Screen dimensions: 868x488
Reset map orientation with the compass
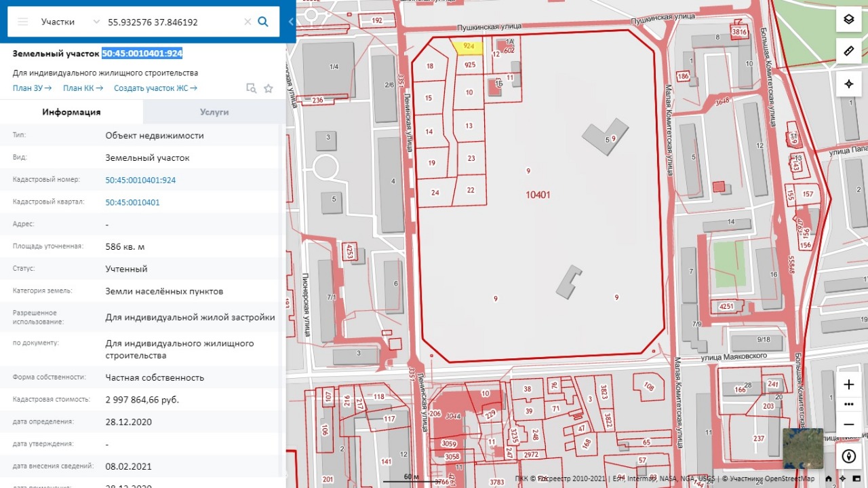tap(848, 456)
